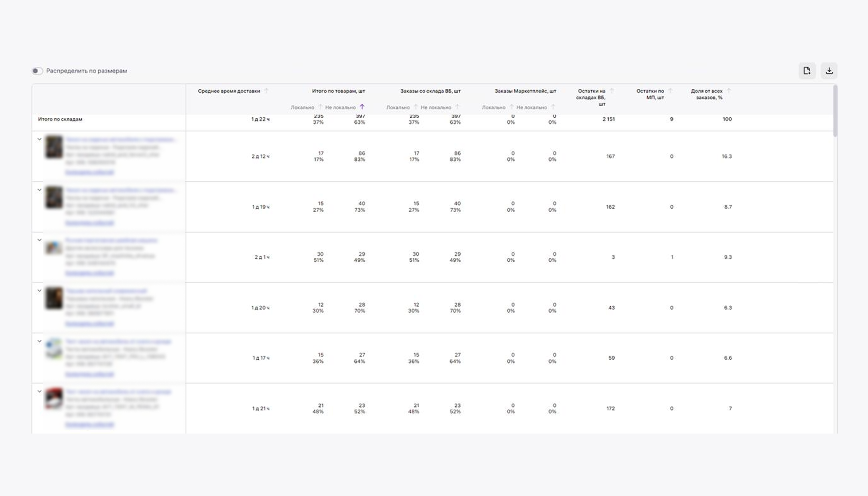Sort 'Локально' under 'Итого по товарам'
This screenshot has height=496, width=868.
[320, 107]
